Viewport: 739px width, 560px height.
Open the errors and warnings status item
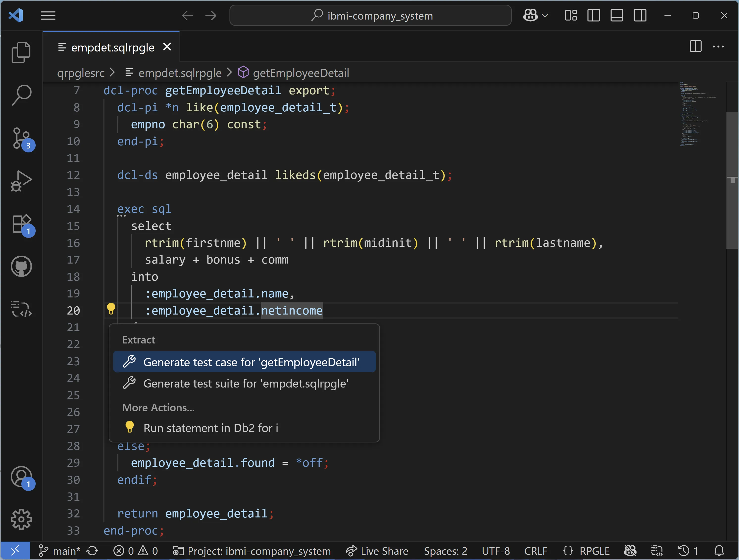(135, 551)
